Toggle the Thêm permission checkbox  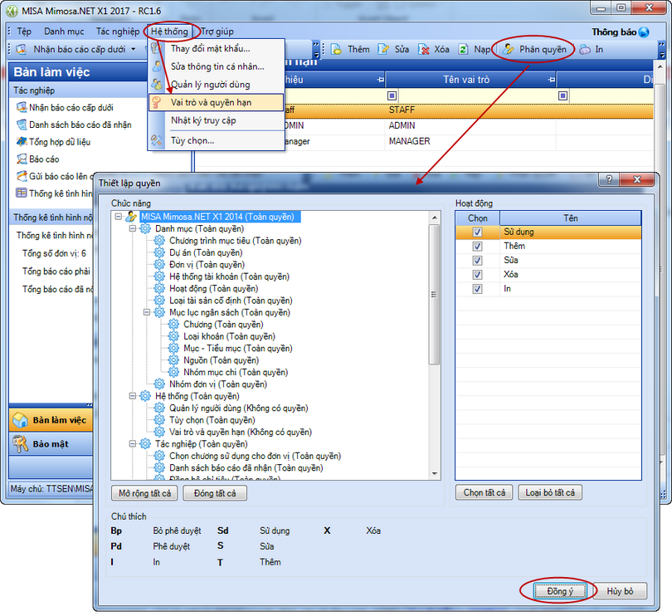click(x=477, y=247)
